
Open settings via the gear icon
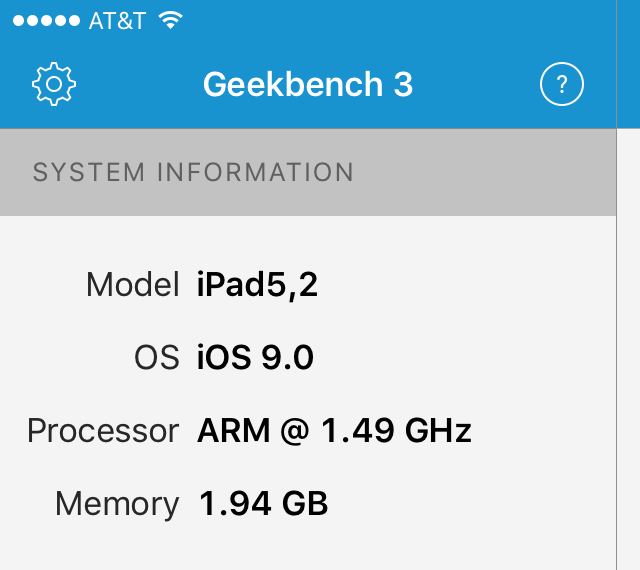tap(54, 85)
